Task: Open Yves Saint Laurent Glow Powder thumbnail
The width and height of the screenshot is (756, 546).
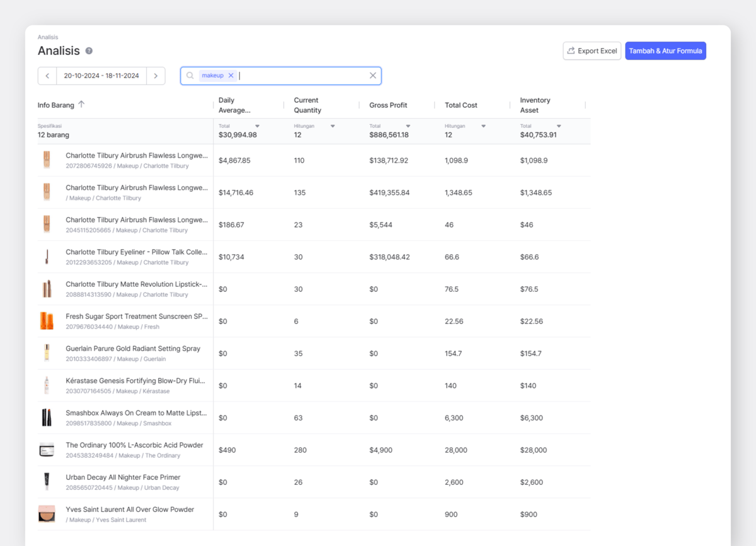Action: (46, 514)
